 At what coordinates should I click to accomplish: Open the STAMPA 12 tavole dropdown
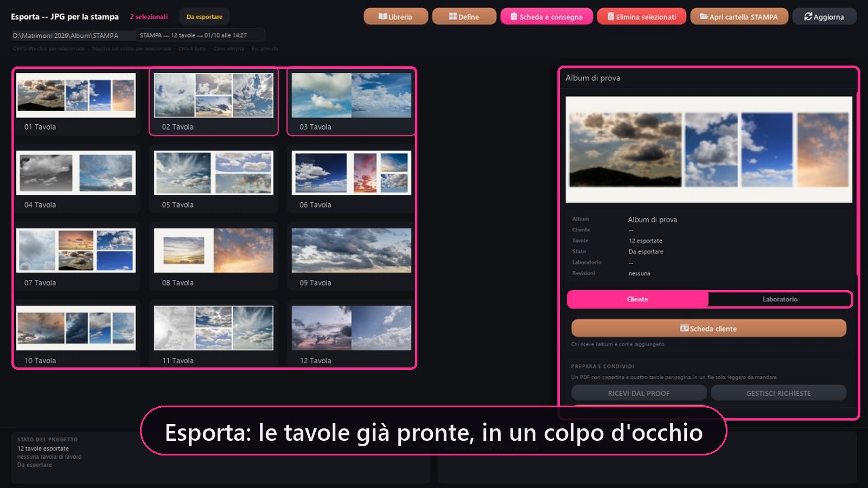[x=200, y=35]
